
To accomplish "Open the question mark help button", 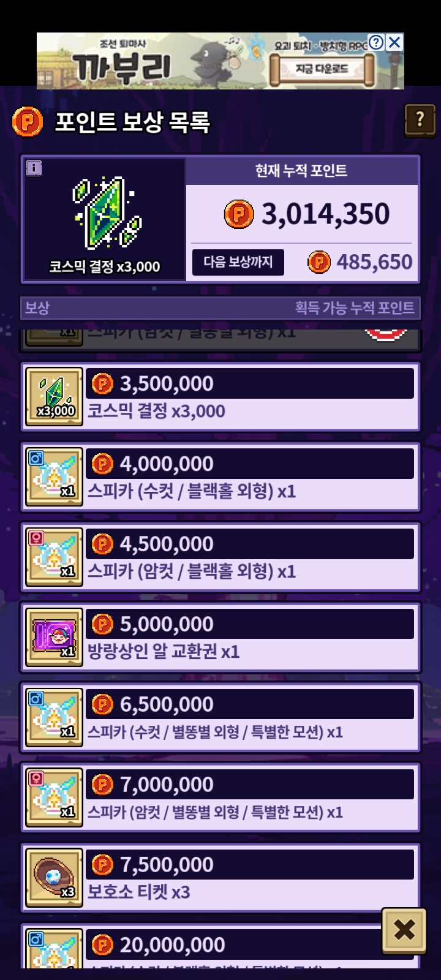I will (x=420, y=120).
